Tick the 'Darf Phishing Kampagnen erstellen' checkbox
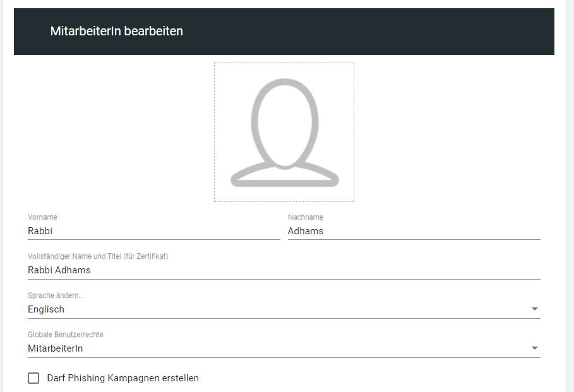Image resolution: width=574 pixels, height=392 pixels. [x=33, y=378]
